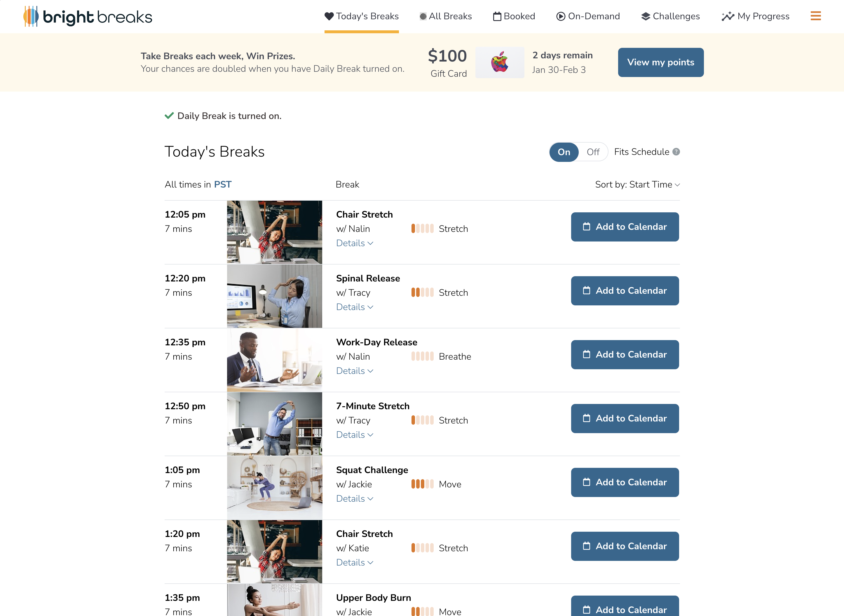The width and height of the screenshot is (844, 616).
Task: Click the View my points button
Action: 660,62
